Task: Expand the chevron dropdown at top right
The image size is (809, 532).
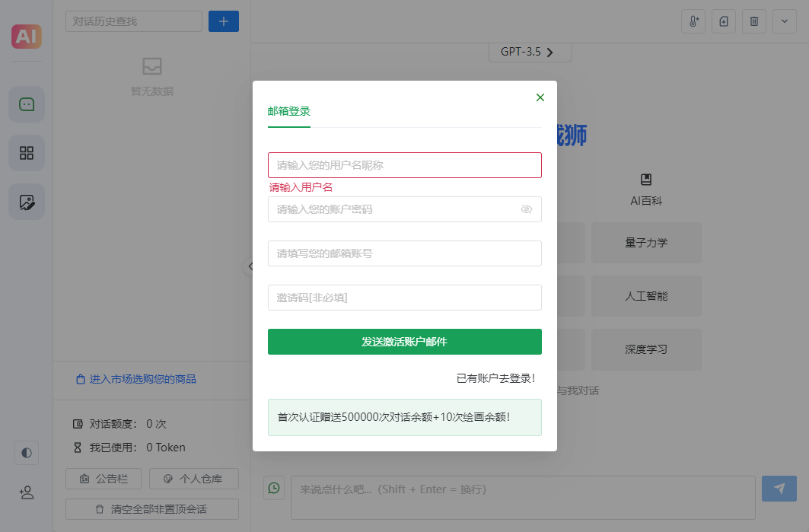Action: tap(785, 21)
